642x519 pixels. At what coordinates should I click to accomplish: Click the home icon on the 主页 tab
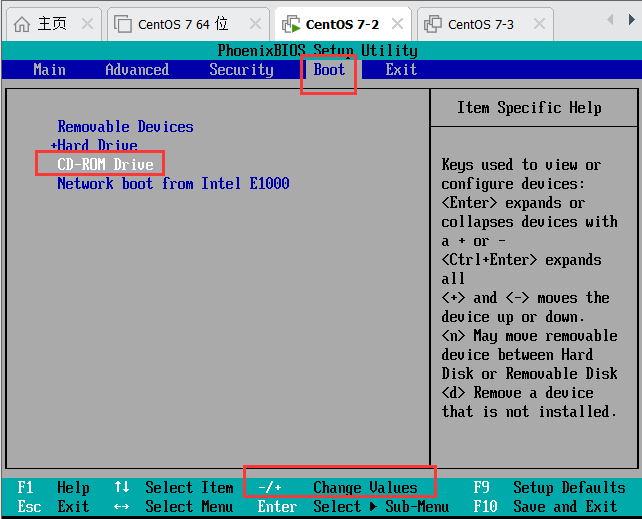click(x=22, y=24)
